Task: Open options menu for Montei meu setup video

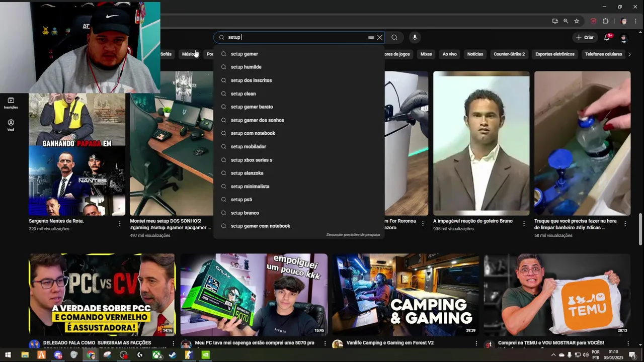Action: 221,223
